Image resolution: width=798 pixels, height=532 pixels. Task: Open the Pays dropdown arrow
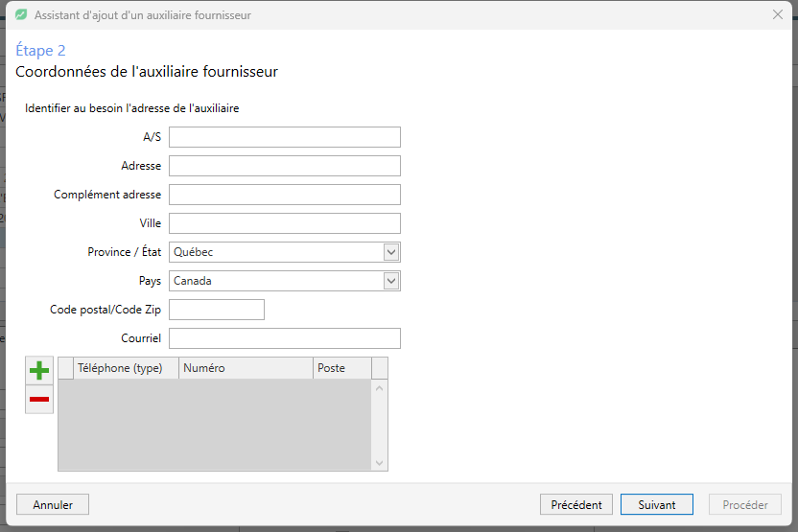point(391,281)
